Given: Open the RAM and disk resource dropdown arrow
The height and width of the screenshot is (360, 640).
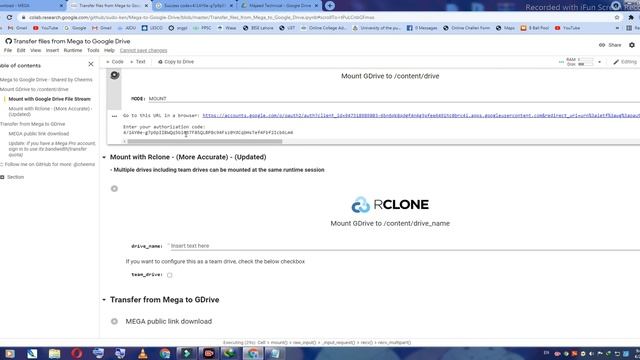Looking at the screenshot, I should point(600,62).
